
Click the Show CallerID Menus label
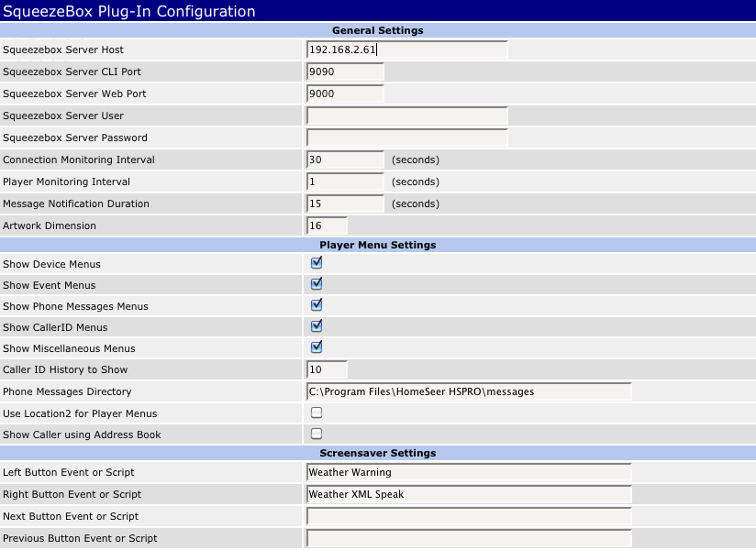[x=55, y=327]
